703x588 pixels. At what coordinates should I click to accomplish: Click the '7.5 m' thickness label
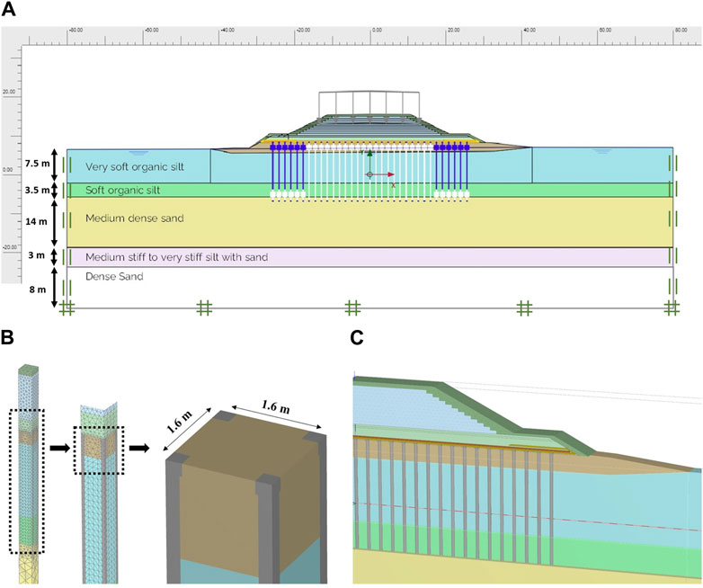(37, 164)
